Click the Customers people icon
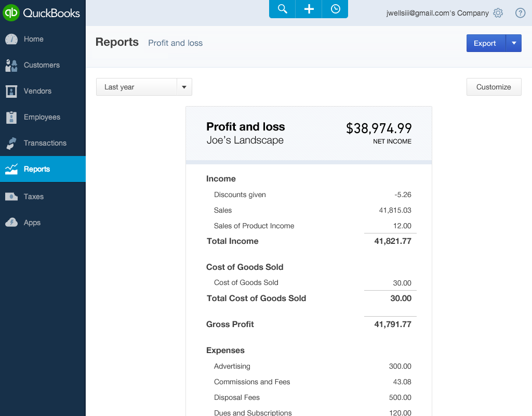This screenshot has height=416, width=532. tap(11, 65)
